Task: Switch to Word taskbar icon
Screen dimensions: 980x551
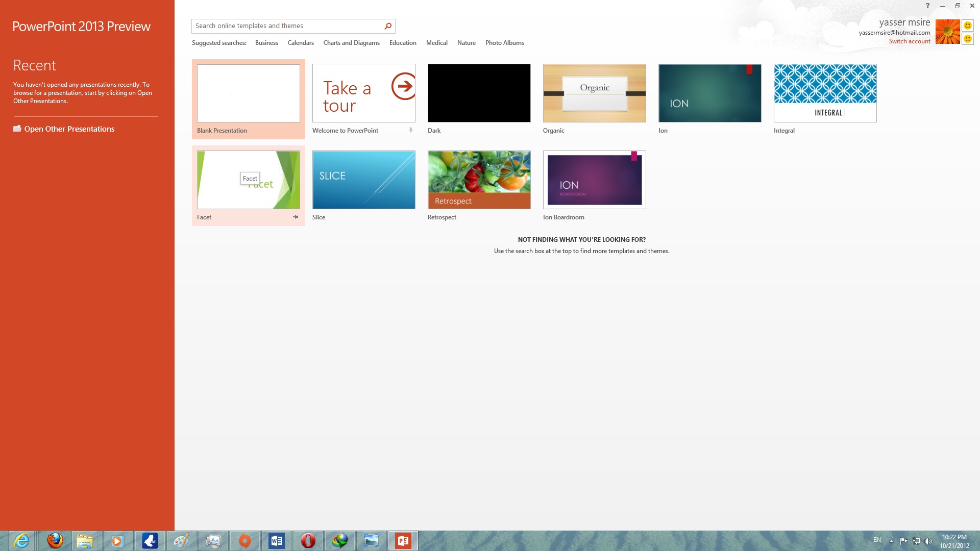Action: 277,541
